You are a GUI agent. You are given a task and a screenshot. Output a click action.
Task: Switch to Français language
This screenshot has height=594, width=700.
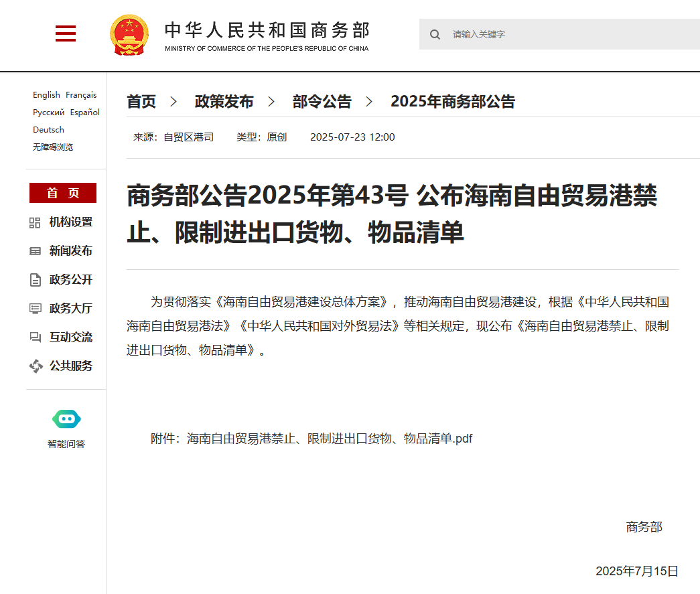[81, 94]
